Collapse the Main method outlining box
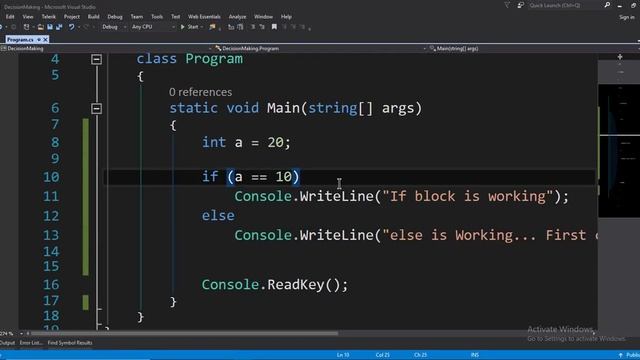 point(96,109)
